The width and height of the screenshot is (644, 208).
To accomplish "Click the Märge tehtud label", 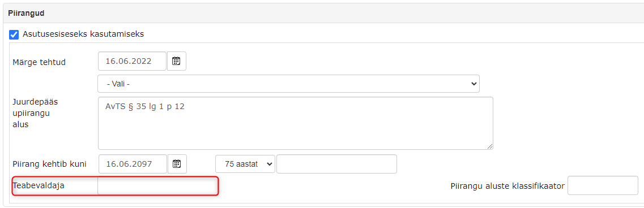I will tap(40, 62).
